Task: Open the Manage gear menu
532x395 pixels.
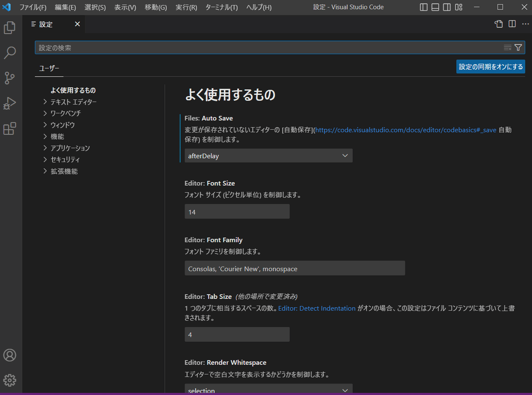Action: point(10,380)
